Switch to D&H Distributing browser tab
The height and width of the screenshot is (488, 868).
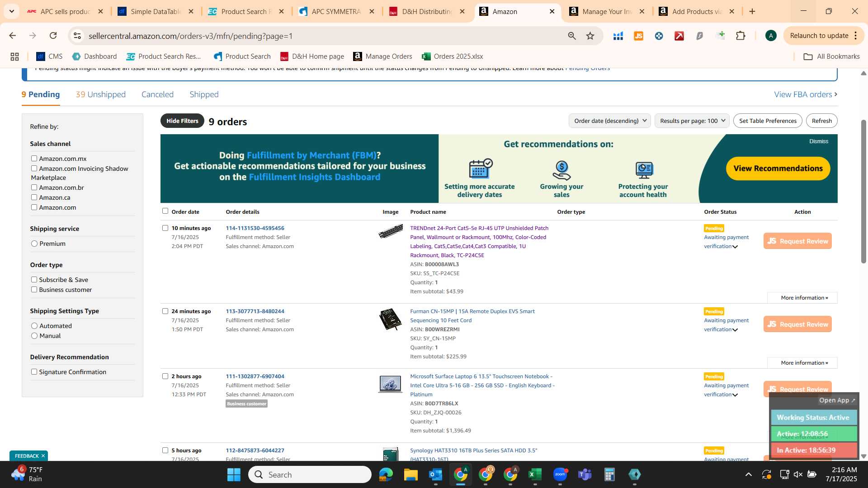coord(427,11)
